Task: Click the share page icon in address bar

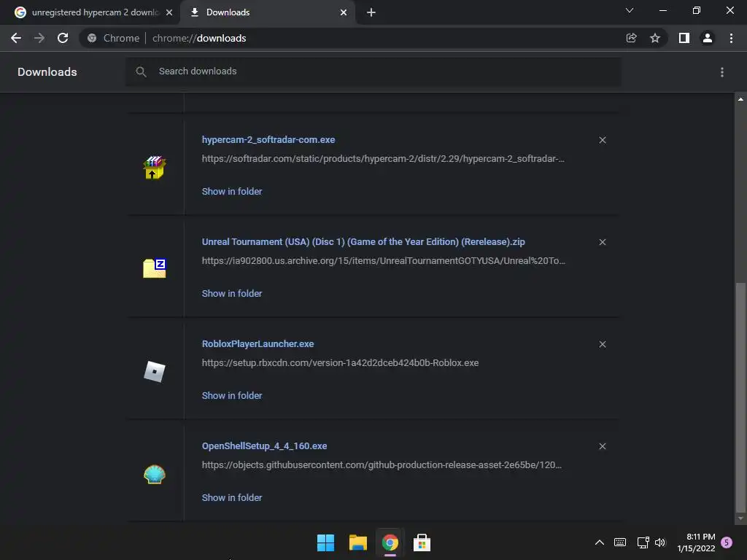Action: [631, 38]
